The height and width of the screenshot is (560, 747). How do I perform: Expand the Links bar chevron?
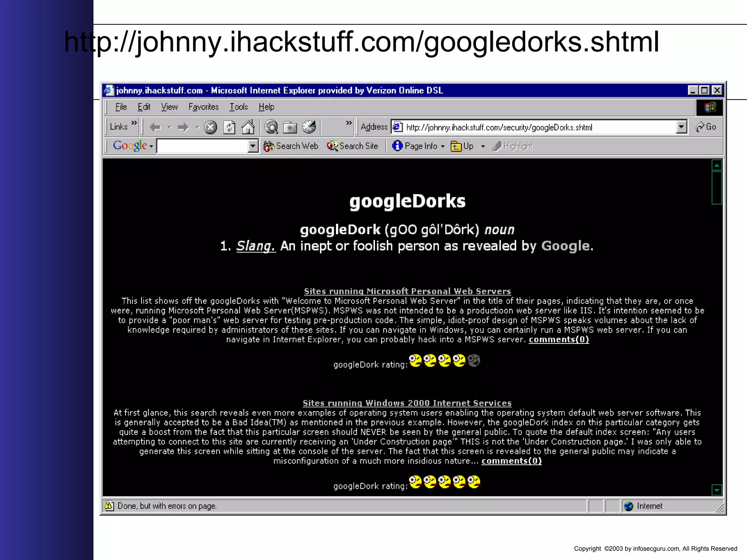[134, 123]
